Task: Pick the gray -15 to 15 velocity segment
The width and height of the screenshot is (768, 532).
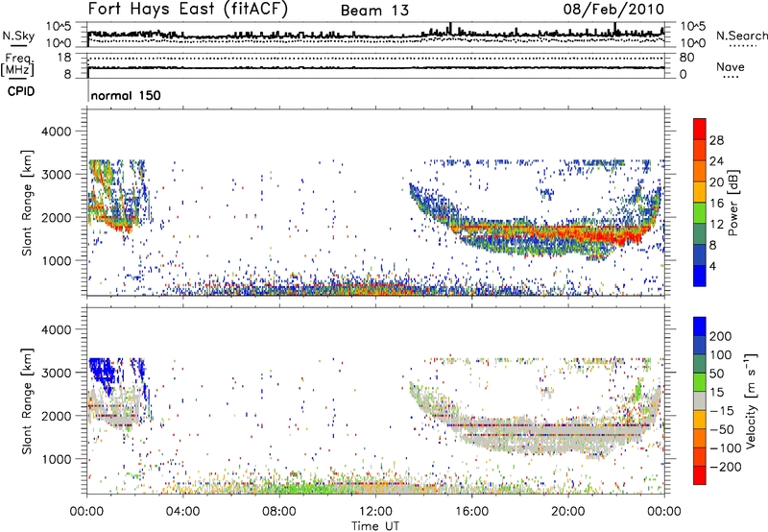Action: click(700, 400)
